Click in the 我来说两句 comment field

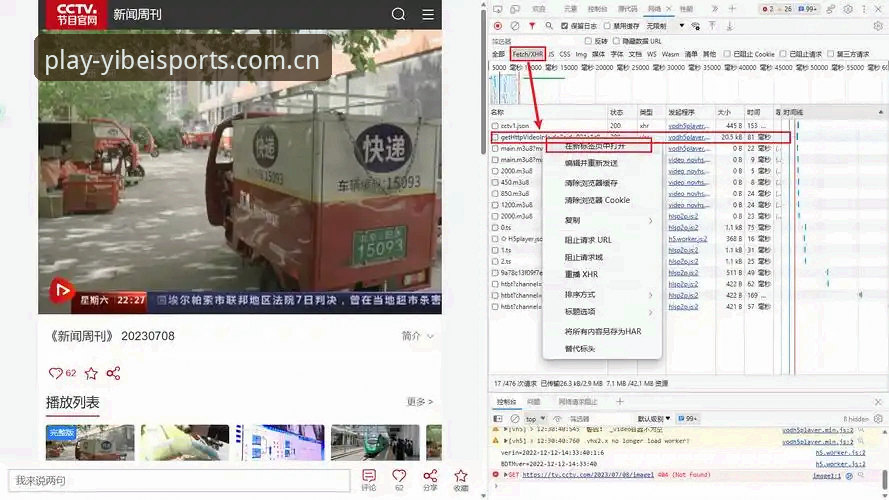coord(179,481)
